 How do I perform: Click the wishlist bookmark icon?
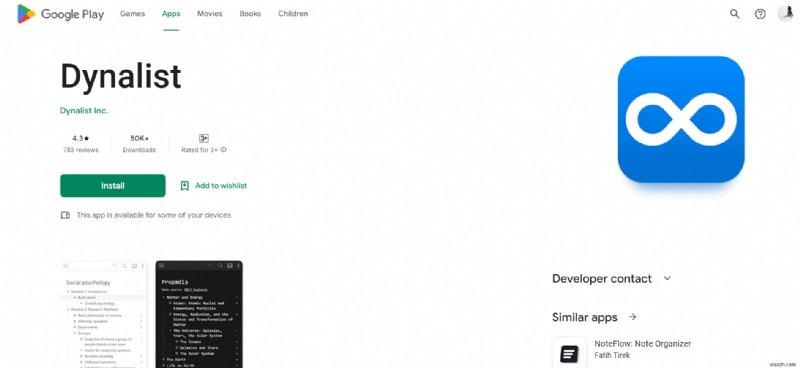click(x=185, y=186)
